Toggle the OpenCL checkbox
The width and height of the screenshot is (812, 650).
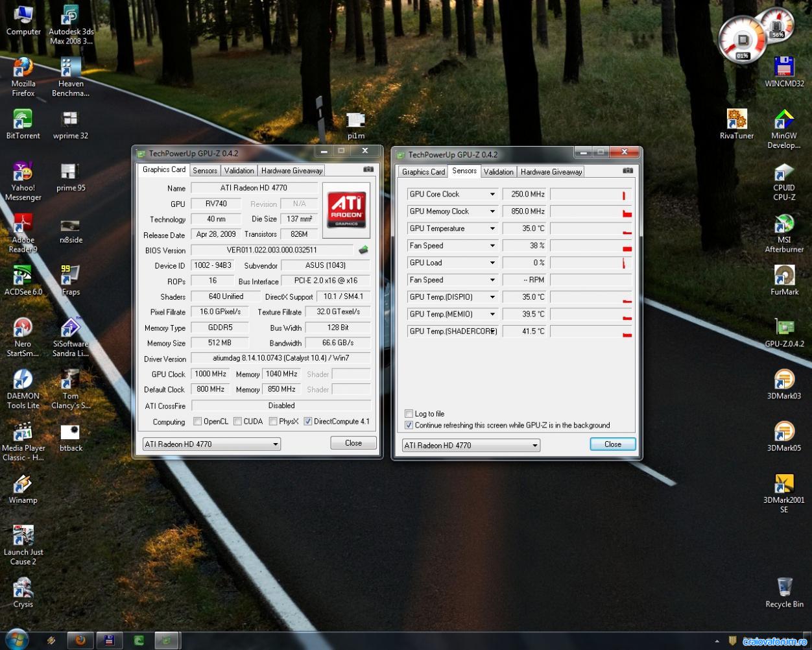point(197,422)
